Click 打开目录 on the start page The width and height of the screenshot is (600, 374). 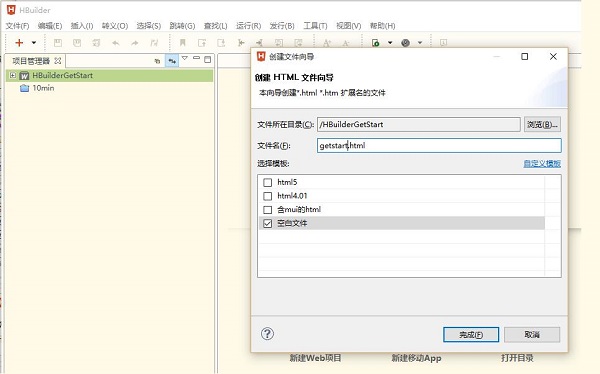pyautogui.click(x=517, y=358)
